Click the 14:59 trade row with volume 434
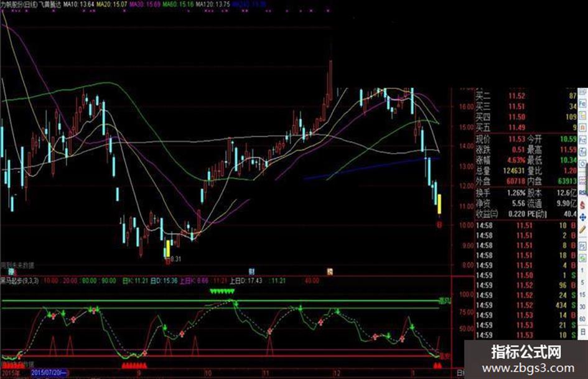 [x=526, y=306]
